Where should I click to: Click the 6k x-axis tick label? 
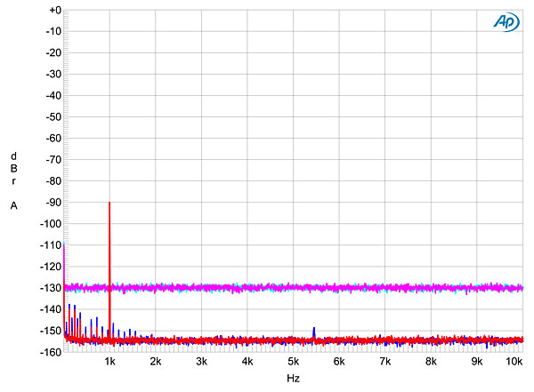coord(339,363)
